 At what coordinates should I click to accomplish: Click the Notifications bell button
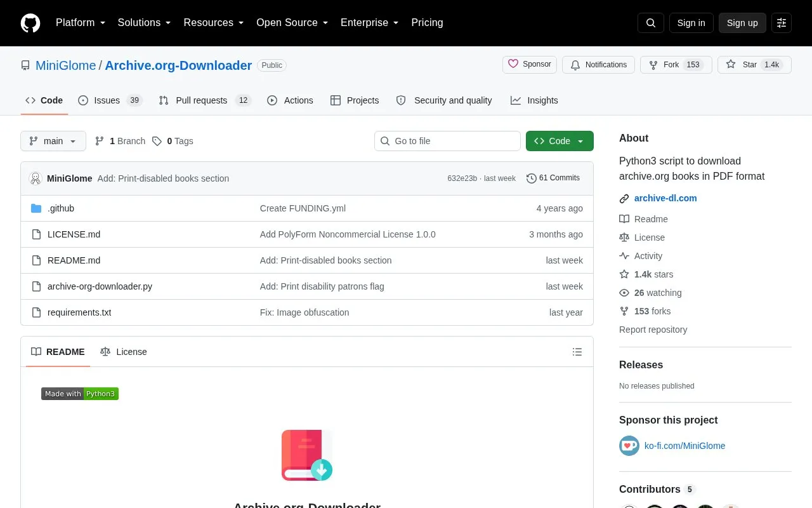598,65
